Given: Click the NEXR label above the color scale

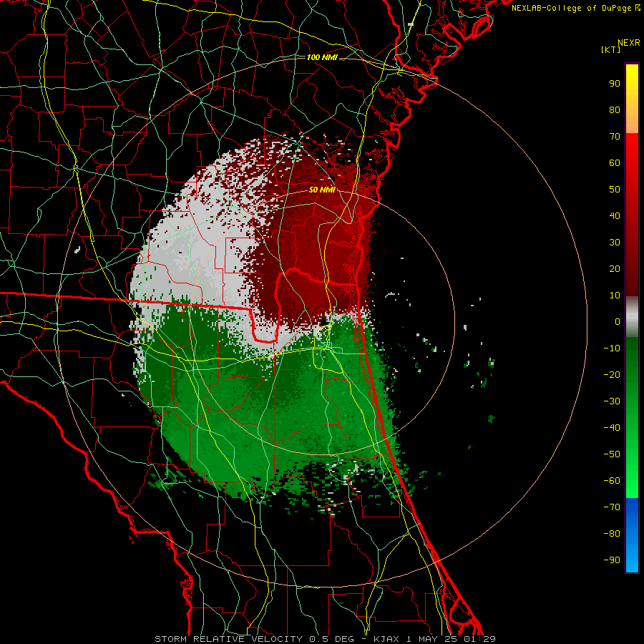Looking at the screenshot, I should click(x=629, y=42).
